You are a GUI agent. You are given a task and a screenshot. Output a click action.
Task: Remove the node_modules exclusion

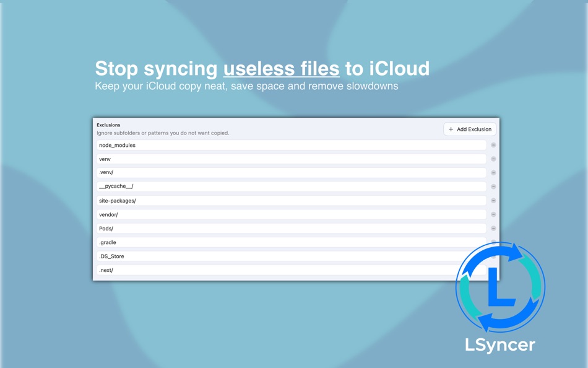pos(493,145)
